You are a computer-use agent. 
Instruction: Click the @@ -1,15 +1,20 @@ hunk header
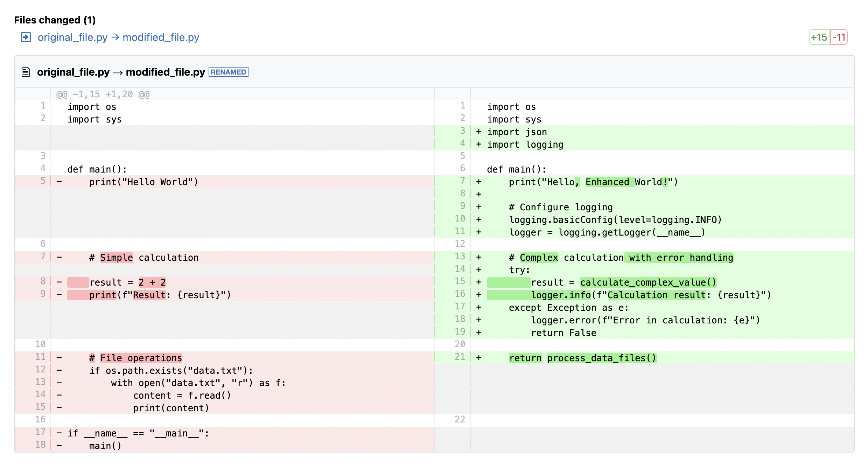tap(103, 94)
